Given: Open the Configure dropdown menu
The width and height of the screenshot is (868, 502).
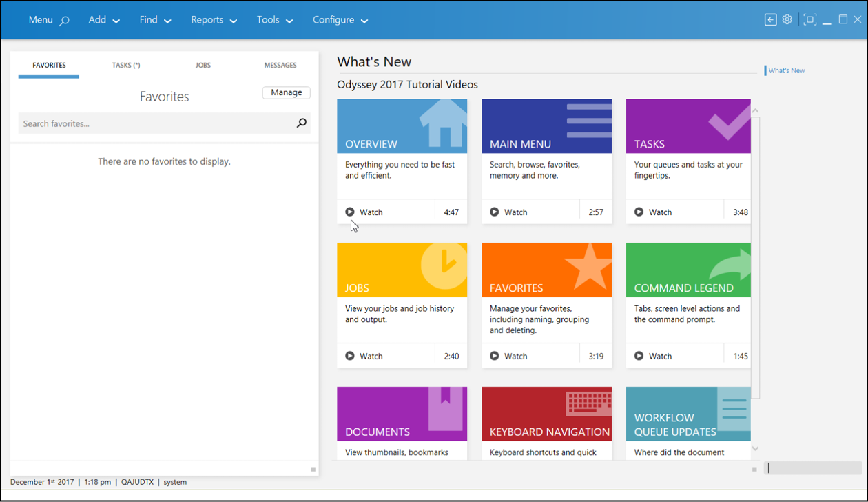Looking at the screenshot, I should coord(340,20).
